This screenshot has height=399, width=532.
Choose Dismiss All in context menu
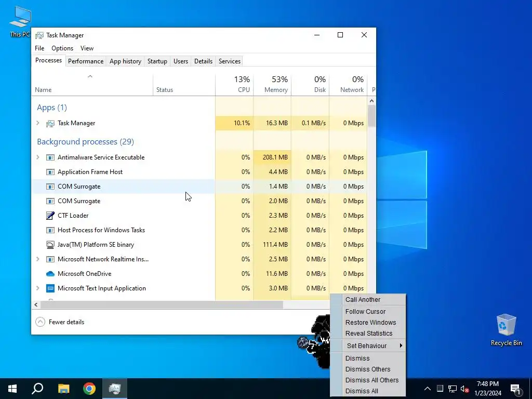click(368, 391)
